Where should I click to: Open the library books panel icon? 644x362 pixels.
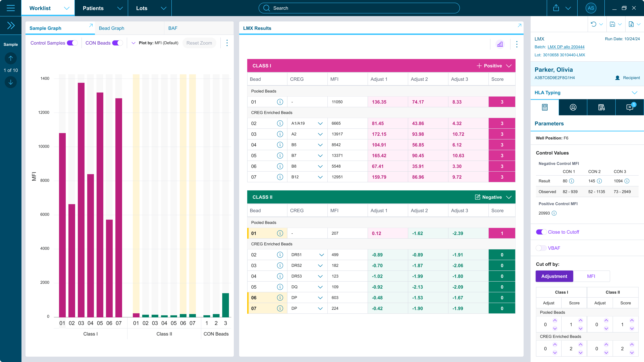(601, 107)
